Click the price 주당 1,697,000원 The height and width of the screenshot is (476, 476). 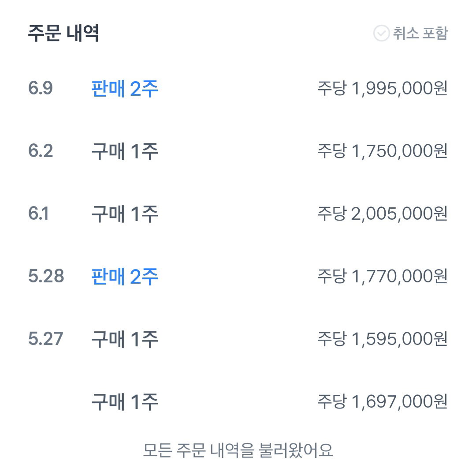383,401
